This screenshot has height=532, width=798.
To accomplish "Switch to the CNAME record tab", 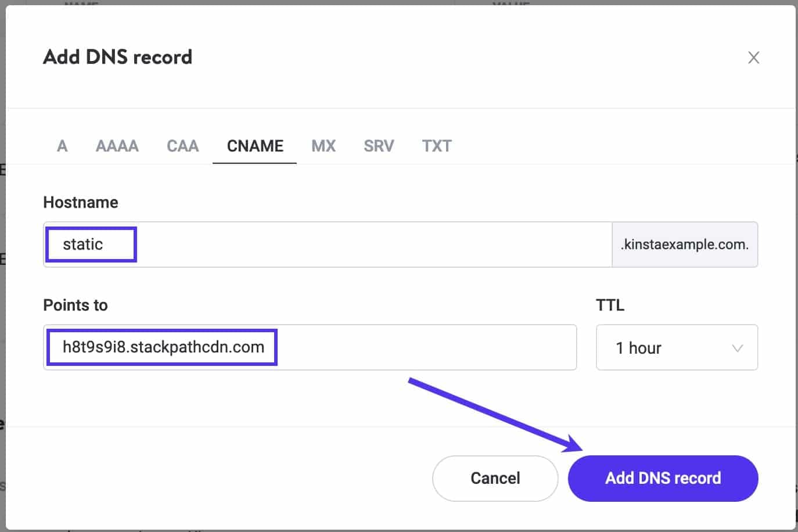I will click(x=254, y=146).
